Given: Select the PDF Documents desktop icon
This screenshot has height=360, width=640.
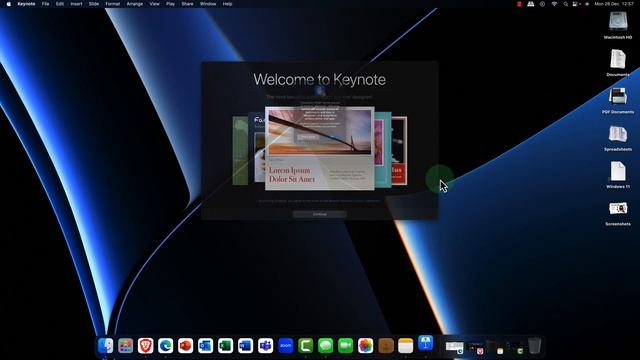Looking at the screenshot, I should click(618, 100).
